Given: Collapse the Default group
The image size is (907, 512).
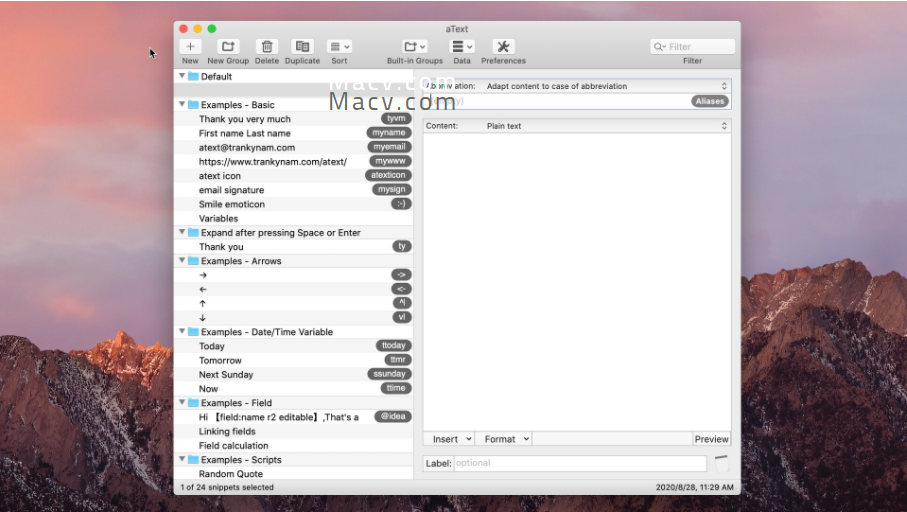Looking at the screenshot, I should 182,76.
